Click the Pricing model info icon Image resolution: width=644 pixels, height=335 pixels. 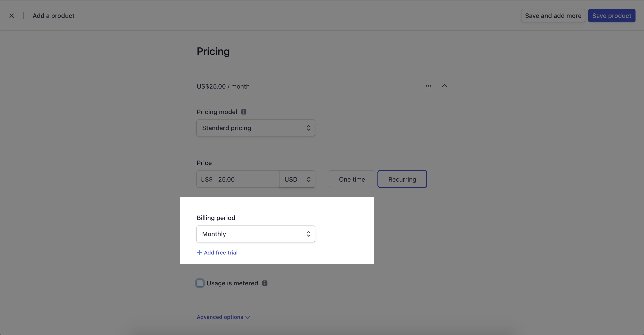coord(244,112)
